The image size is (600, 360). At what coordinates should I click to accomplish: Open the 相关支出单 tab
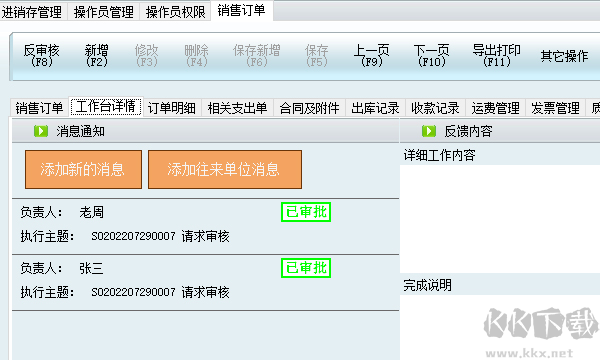point(237,108)
